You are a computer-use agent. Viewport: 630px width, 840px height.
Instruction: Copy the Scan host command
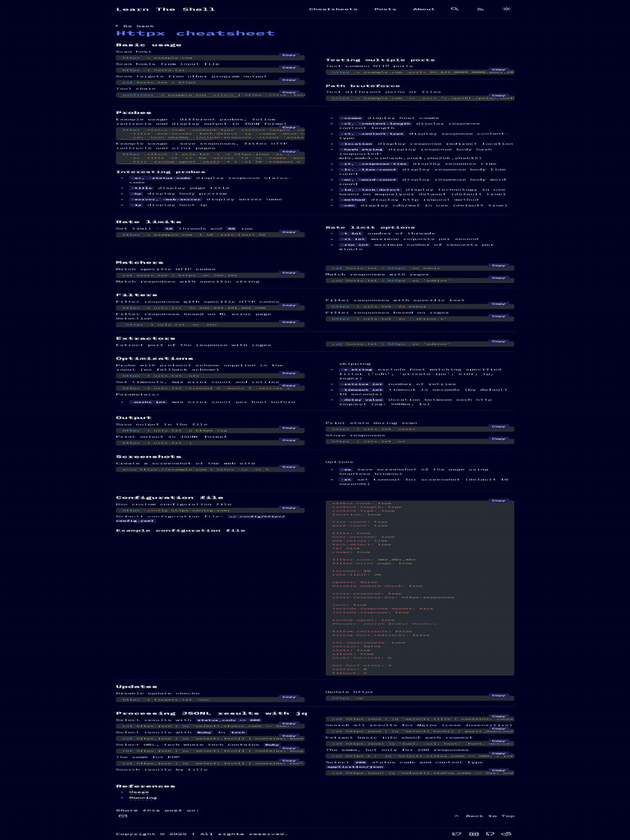click(x=289, y=55)
